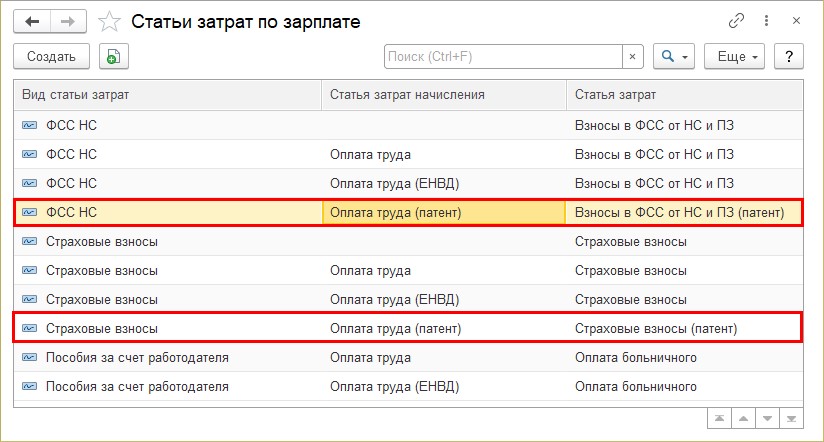Image resolution: width=824 pixels, height=442 pixels.
Task: Go forward with the right arrow button
Action: [x=68, y=22]
